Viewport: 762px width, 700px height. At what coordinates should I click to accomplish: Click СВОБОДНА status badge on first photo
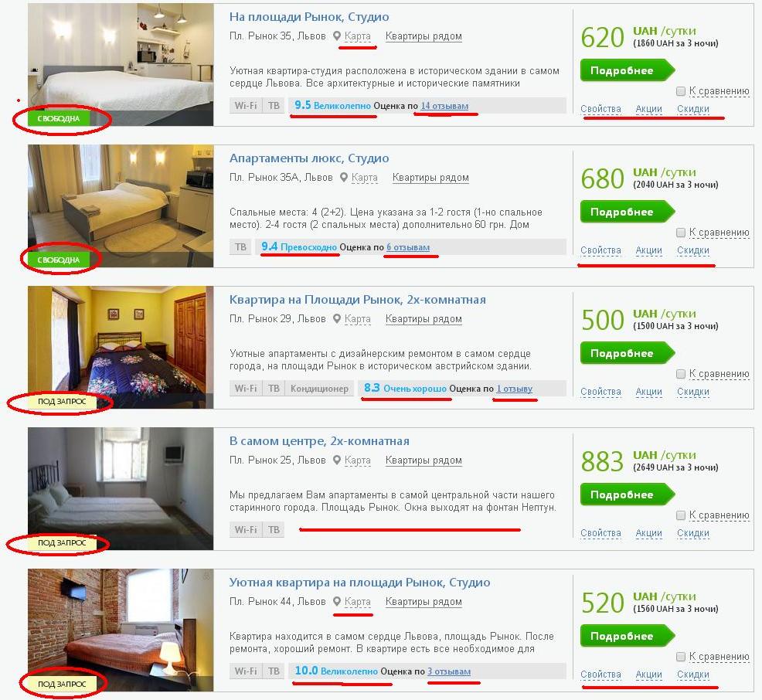[x=59, y=118]
